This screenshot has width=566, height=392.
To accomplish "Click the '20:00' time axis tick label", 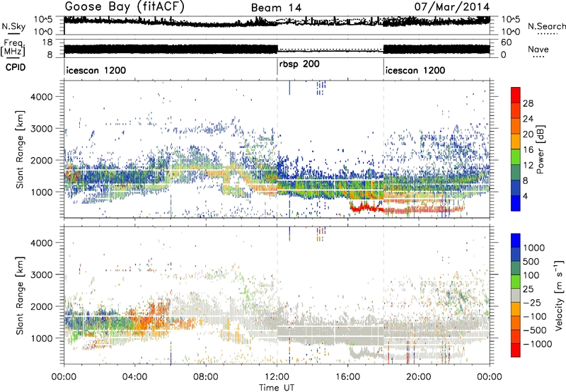I will click(418, 377).
